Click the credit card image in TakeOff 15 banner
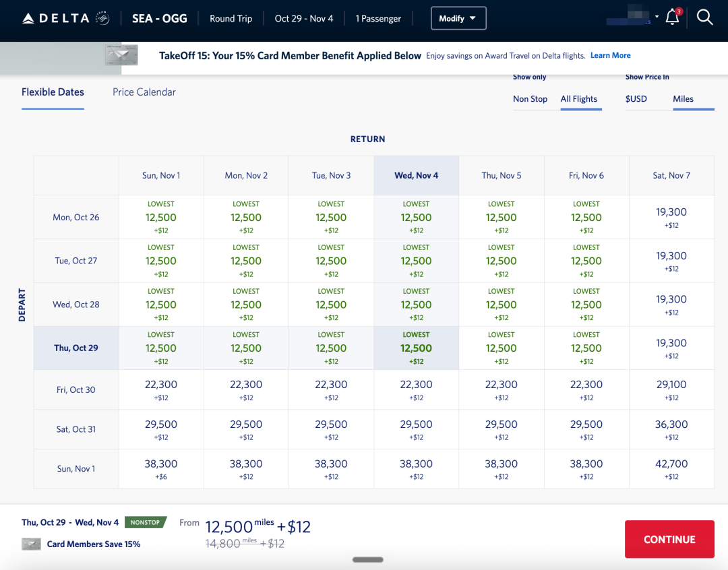The width and height of the screenshot is (728, 570). coord(121,55)
